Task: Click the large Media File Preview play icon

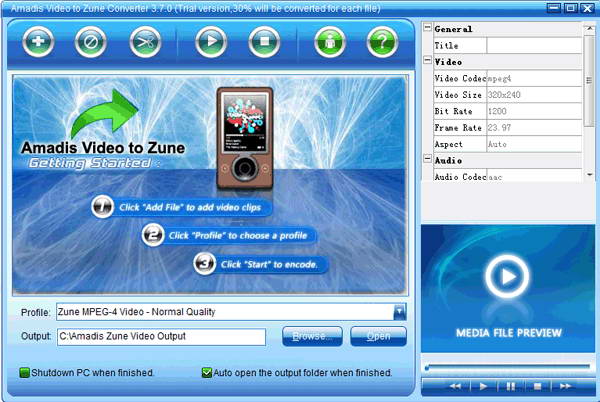Action: click(507, 276)
